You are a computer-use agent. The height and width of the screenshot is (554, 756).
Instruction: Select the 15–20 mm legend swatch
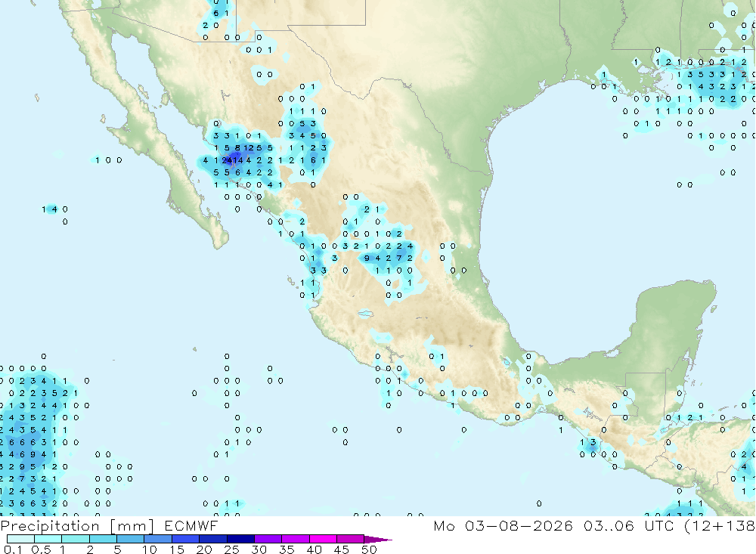click(x=186, y=539)
